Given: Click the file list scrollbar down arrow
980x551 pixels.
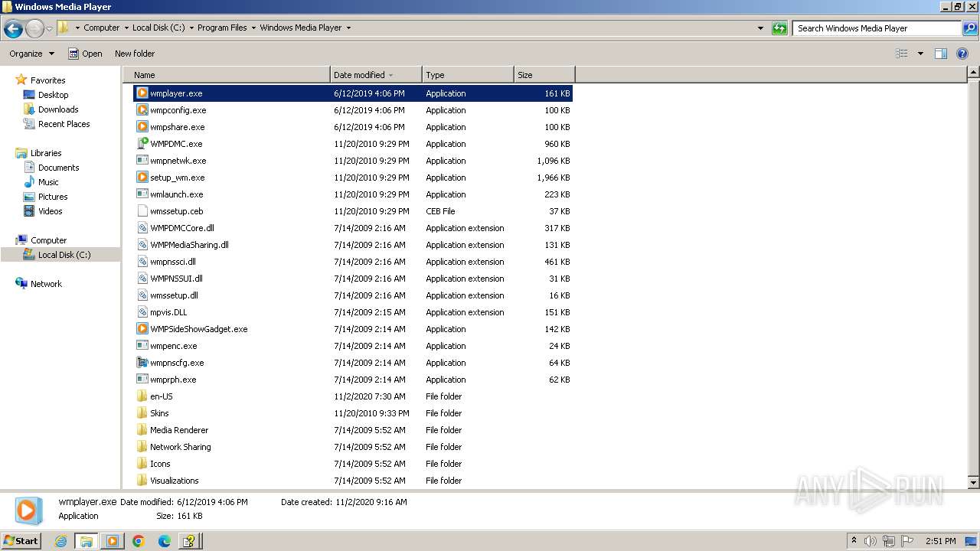Looking at the screenshot, I should click(x=973, y=482).
